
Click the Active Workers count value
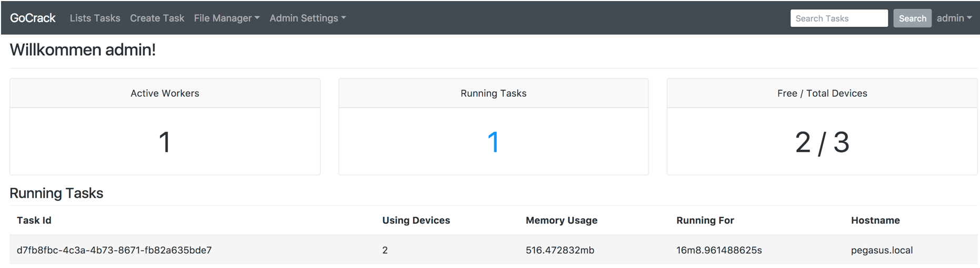click(x=165, y=142)
